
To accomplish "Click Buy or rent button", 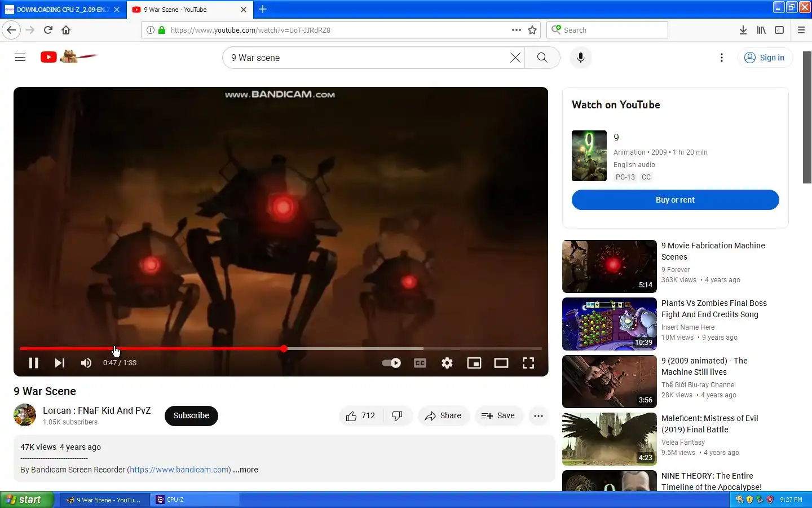I will [675, 200].
